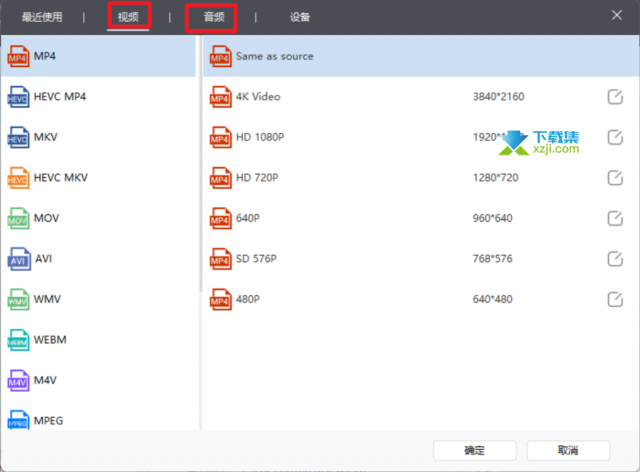The height and width of the screenshot is (472, 640).
Task: Select the 640P label
Action: pos(248,218)
